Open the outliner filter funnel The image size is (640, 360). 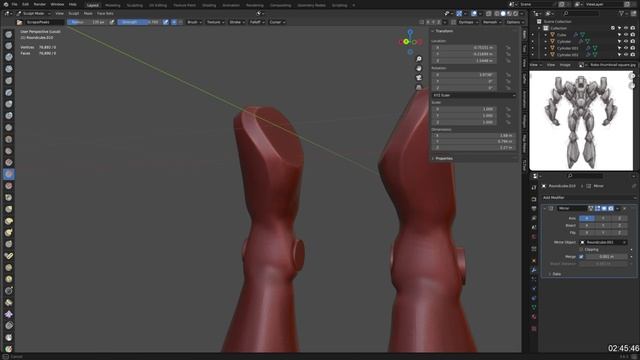point(621,13)
